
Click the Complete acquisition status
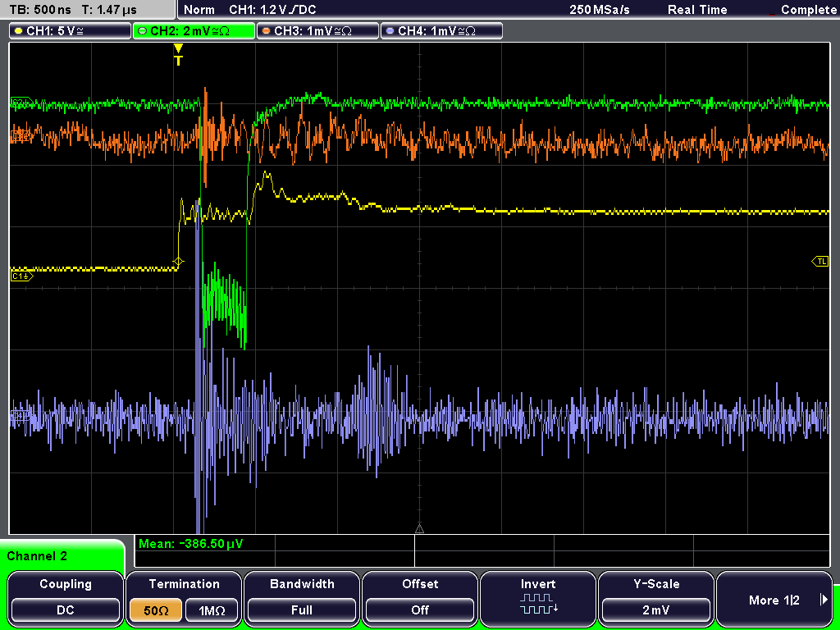(808, 10)
